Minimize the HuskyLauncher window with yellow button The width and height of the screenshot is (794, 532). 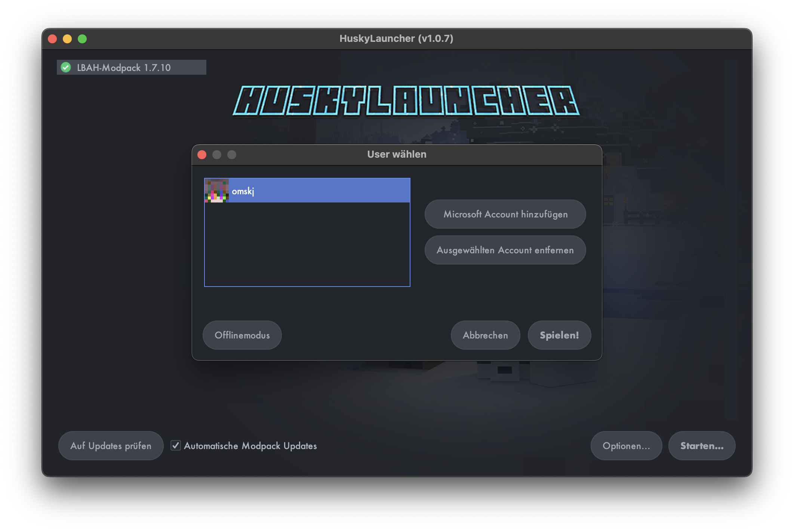[67, 39]
